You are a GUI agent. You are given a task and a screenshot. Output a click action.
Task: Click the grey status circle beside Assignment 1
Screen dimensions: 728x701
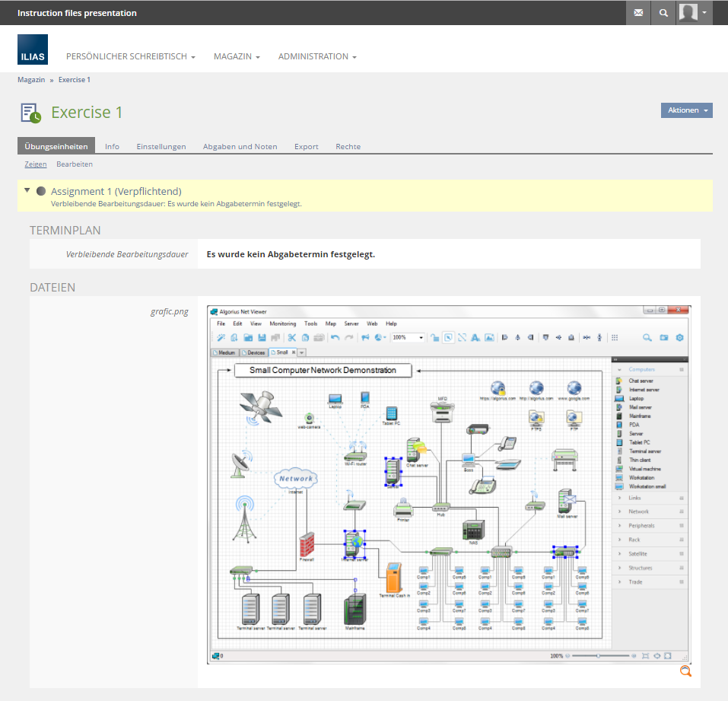click(41, 191)
